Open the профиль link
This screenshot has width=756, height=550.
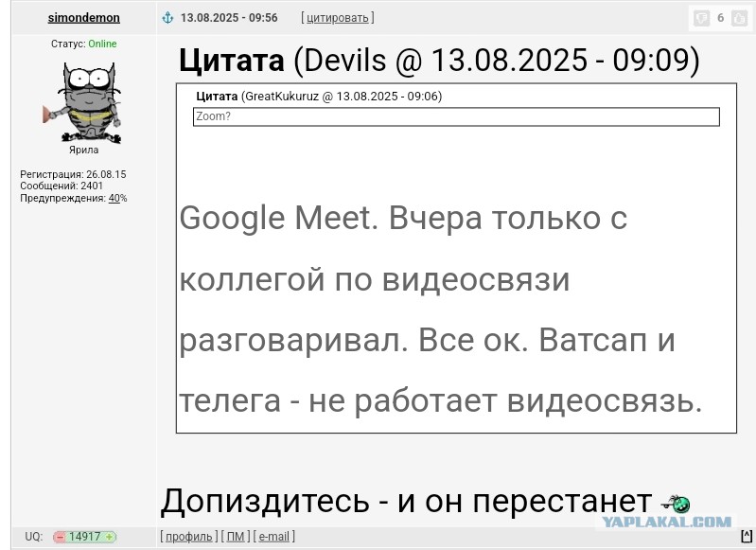tap(188, 537)
